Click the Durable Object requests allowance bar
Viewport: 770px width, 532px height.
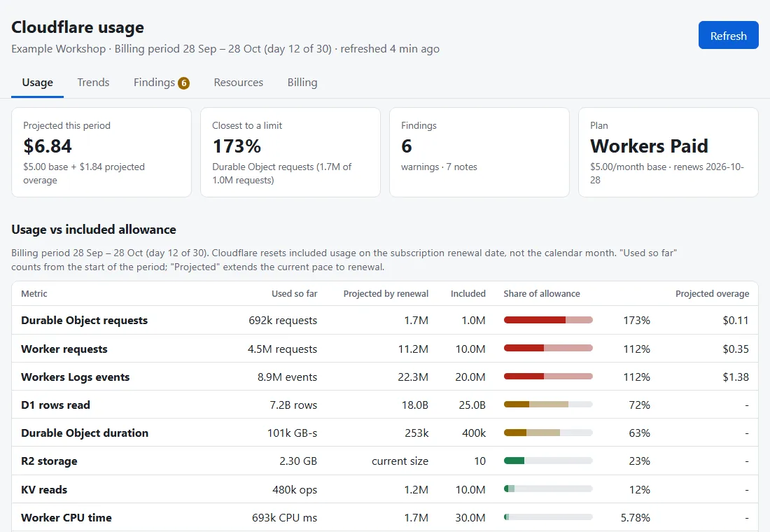[548, 321]
